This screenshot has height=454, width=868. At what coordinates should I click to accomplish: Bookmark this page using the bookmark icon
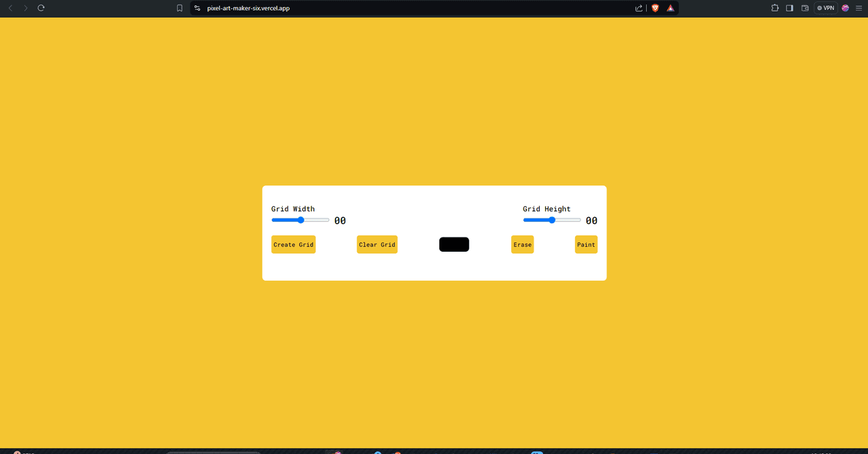pyautogui.click(x=180, y=8)
